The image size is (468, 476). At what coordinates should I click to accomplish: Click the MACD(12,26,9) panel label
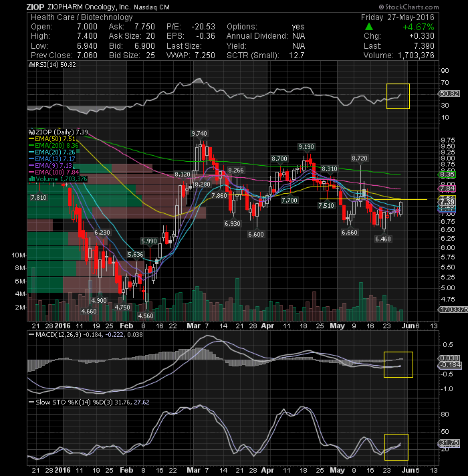[x=58, y=335]
